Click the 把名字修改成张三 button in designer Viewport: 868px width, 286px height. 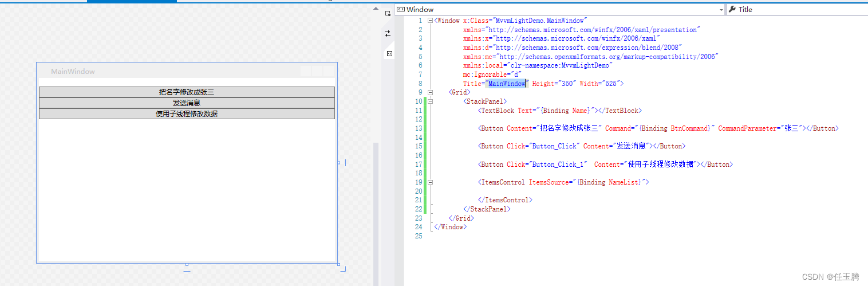(187, 92)
